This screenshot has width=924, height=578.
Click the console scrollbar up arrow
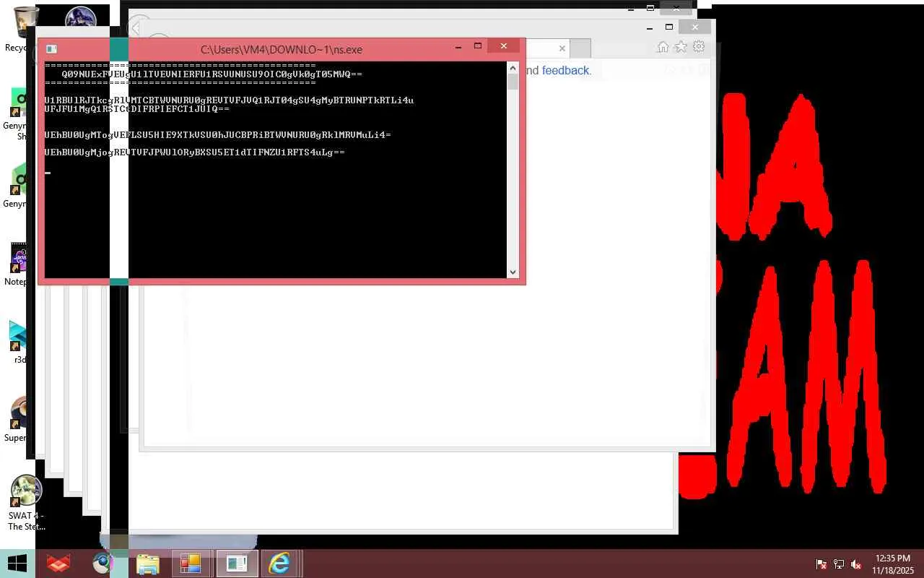pyautogui.click(x=513, y=68)
